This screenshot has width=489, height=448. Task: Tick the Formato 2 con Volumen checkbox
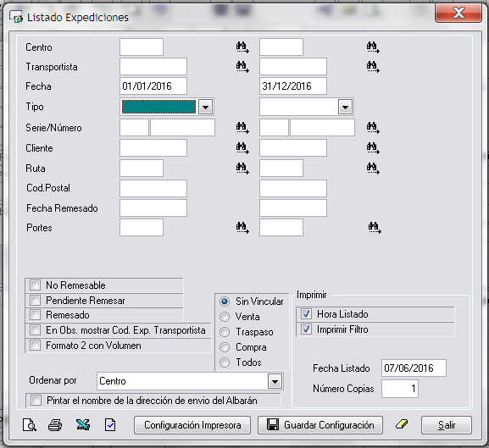click(36, 346)
